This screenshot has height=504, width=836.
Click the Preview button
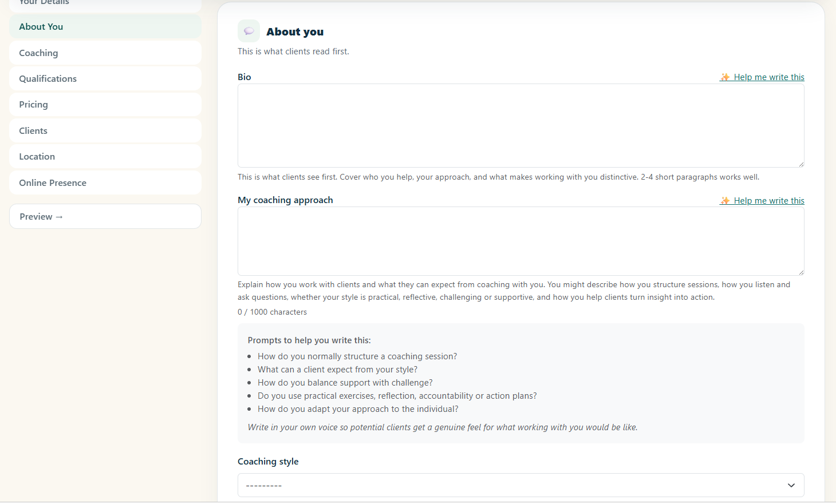[105, 217]
